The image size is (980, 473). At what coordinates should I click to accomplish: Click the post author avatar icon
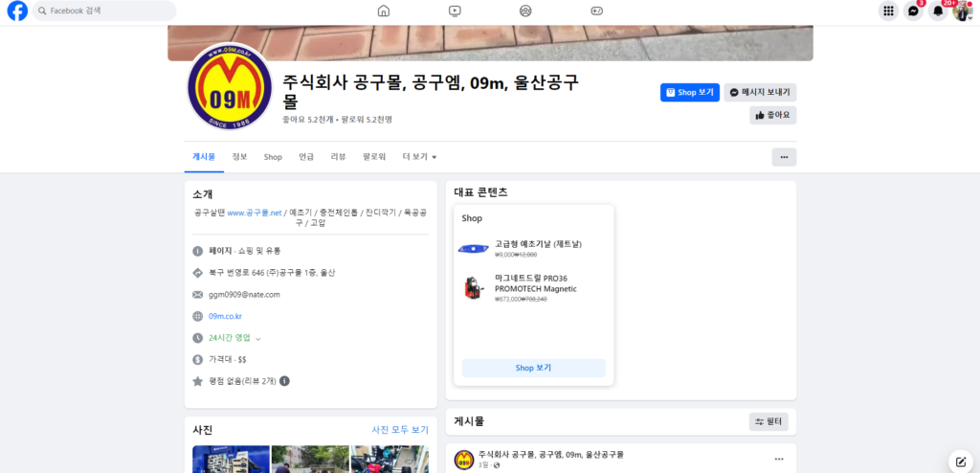coord(463,460)
